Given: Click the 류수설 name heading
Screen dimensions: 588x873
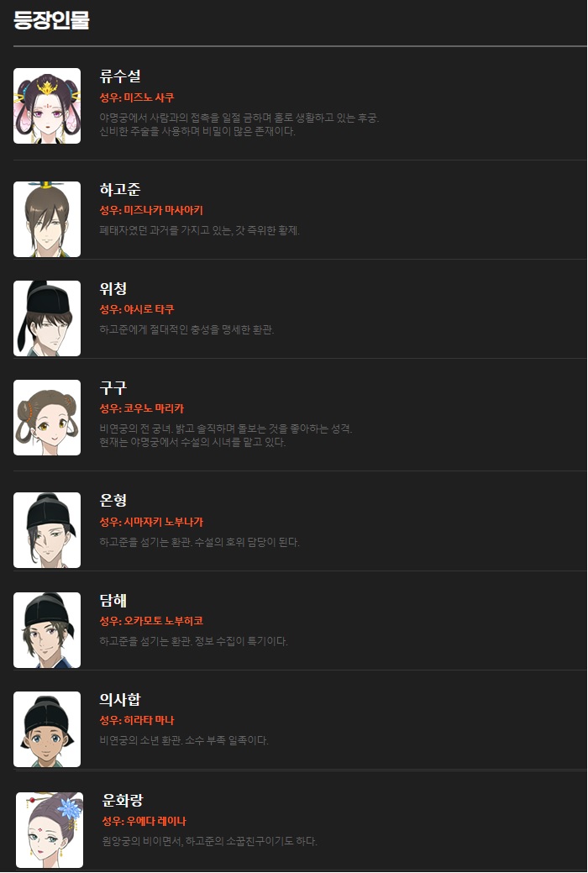Looking at the screenshot, I should tap(120, 76).
